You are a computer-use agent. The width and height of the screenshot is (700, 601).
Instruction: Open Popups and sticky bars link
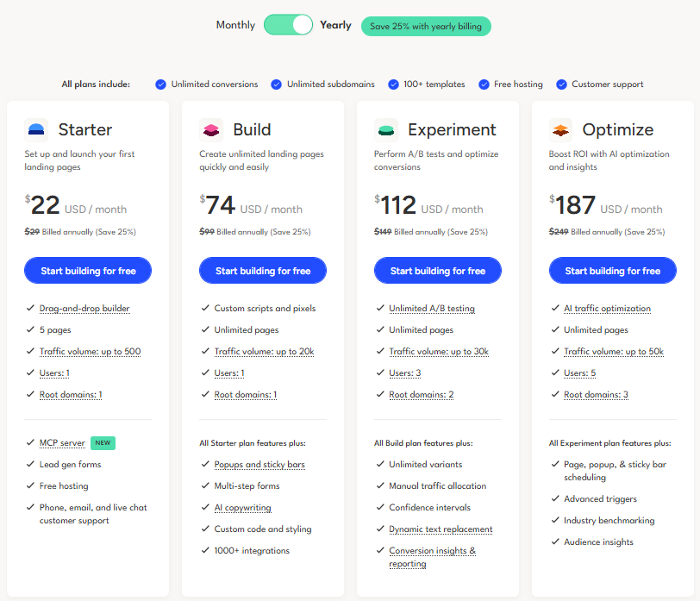(x=259, y=465)
